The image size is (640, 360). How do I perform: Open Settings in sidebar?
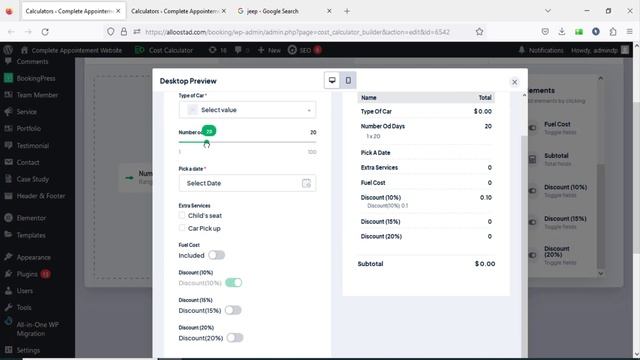(28, 350)
